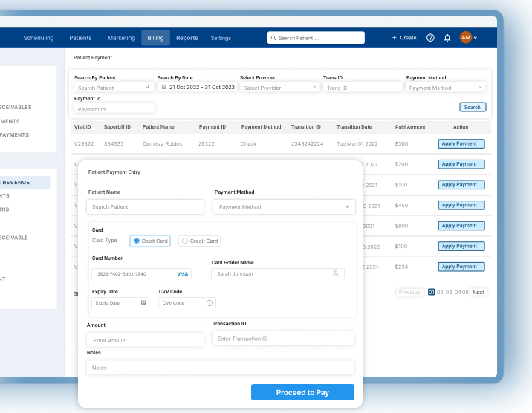This screenshot has width=532, height=413.
Task: Click Proceed to Pay
Action: tap(302, 392)
